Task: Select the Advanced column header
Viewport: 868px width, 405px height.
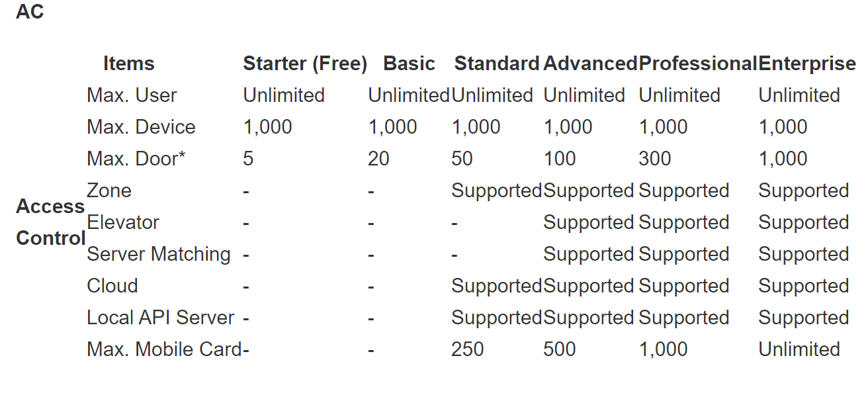Action: click(591, 64)
